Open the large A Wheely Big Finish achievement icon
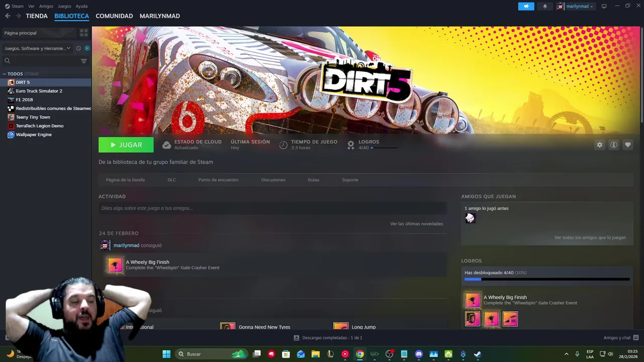The height and width of the screenshot is (362, 644). pyautogui.click(x=472, y=300)
